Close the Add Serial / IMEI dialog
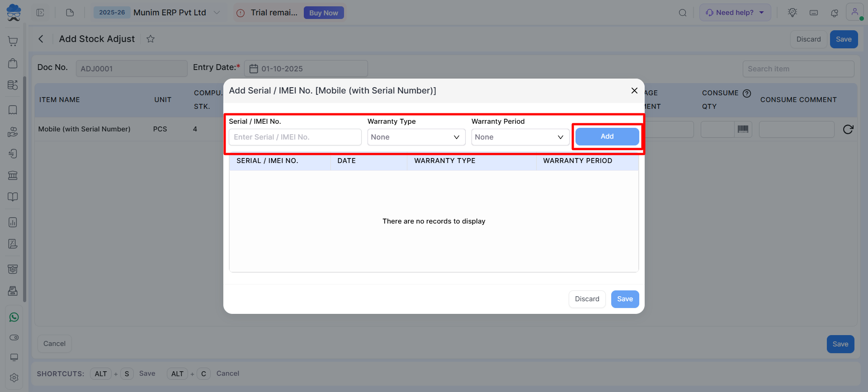Screen dimensions: 868x392 (x=634, y=91)
